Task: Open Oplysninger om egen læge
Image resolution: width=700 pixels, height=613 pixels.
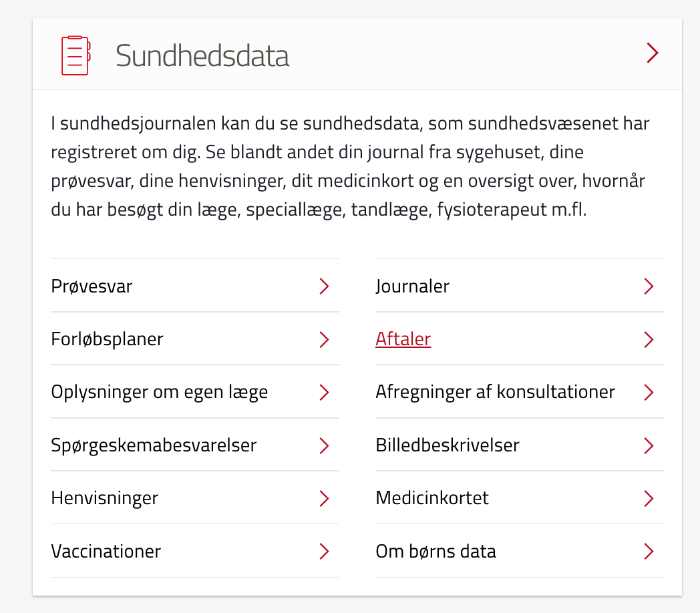Action: click(x=159, y=392)
